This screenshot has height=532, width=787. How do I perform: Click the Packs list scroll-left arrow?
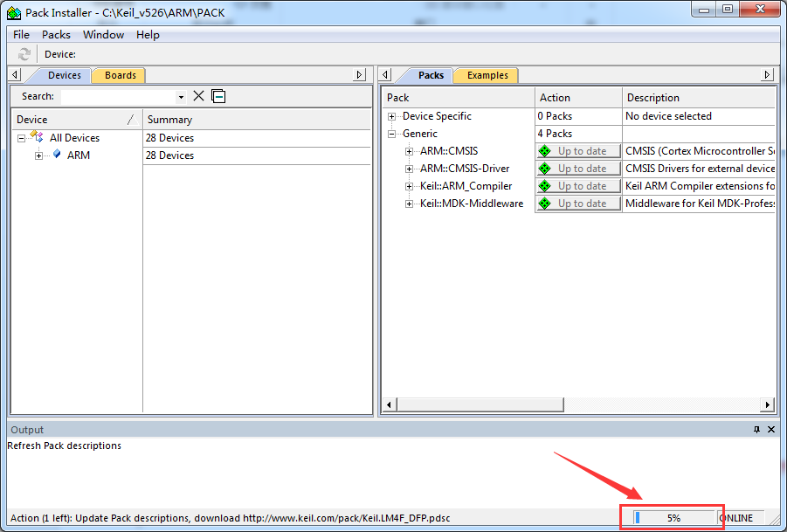(390, 404)
